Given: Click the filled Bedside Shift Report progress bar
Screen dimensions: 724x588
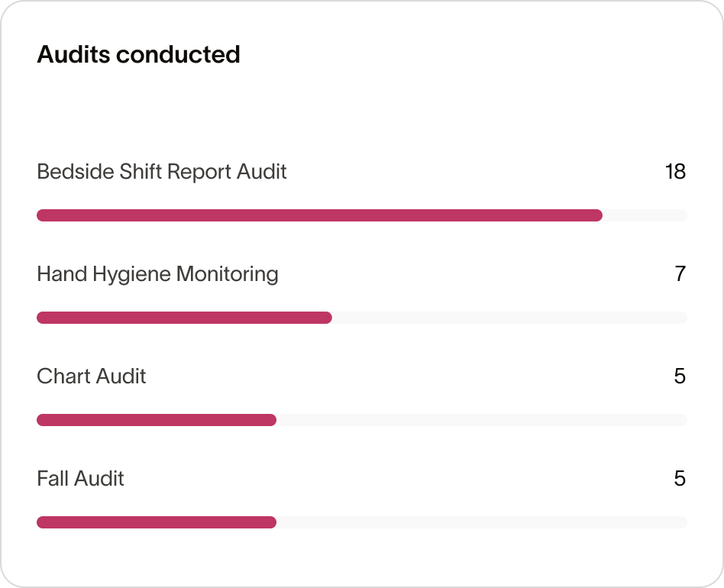Looking at the screenshot, I should click(x=319, y=215).
